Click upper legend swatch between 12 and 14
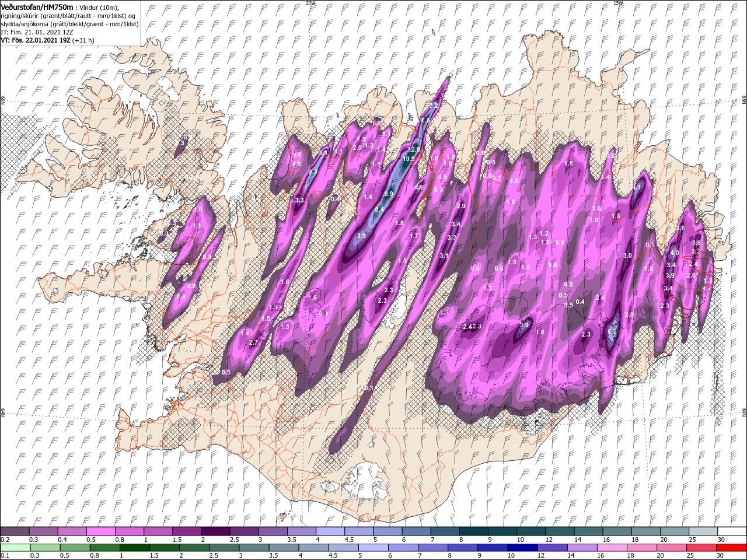Viewport: 747px width, 560px height. 560,531
